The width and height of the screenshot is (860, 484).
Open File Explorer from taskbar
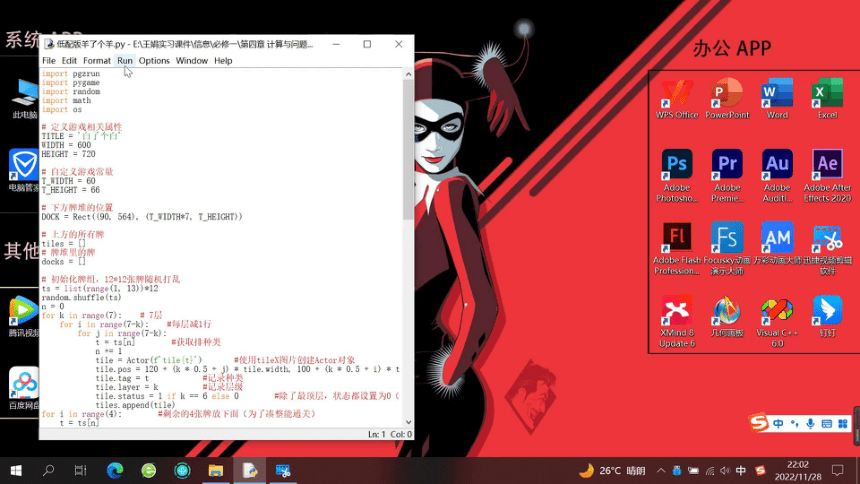click(216, 470)
